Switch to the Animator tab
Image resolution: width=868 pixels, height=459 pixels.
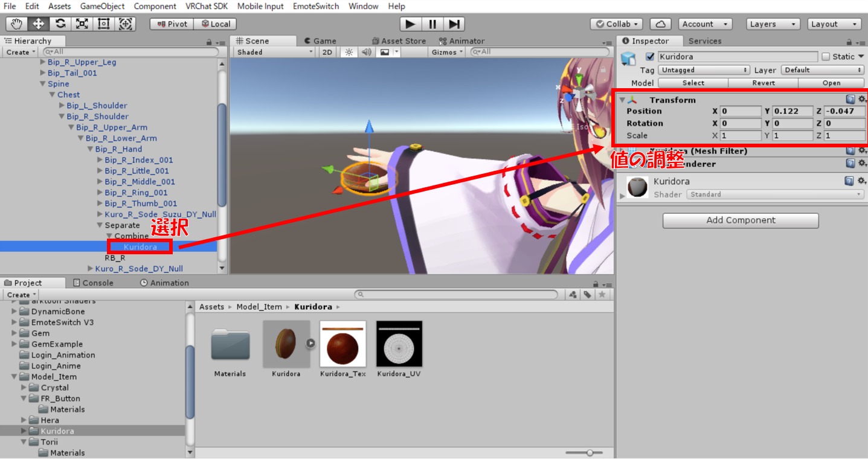click(x=462, y=41)
